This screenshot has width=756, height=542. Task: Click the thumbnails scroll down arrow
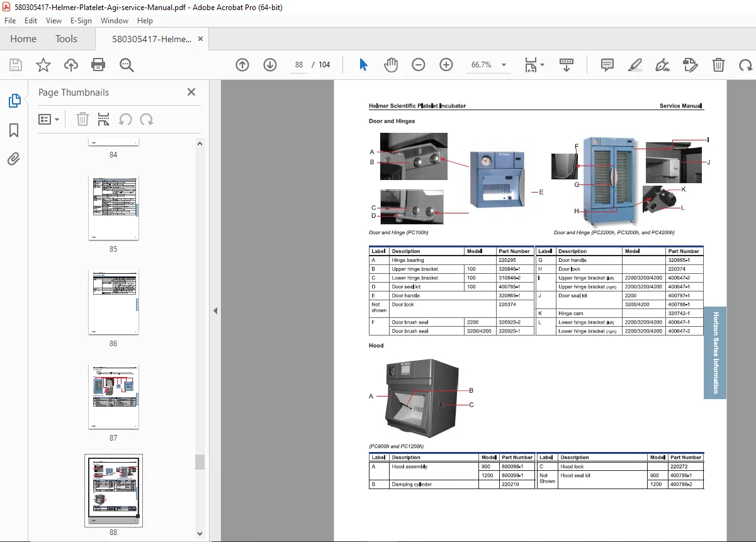pyautogui.click(x=200, y=534)
